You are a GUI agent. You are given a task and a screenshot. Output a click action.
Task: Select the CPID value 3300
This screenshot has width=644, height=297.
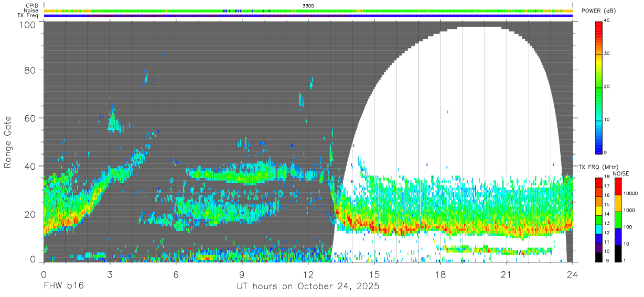pos(308,6)
